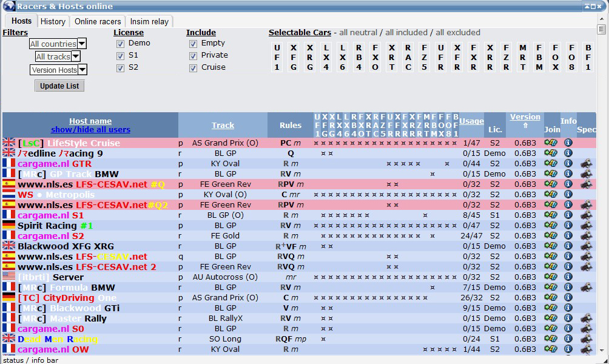Open info for Dead Men Racing
The height and width of the screenshot is (364, 609).
point(568,339)
